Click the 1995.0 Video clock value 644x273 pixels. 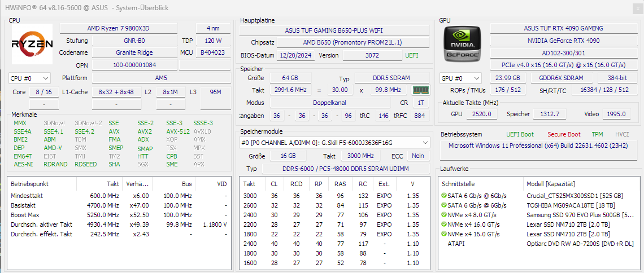point(616,114)
